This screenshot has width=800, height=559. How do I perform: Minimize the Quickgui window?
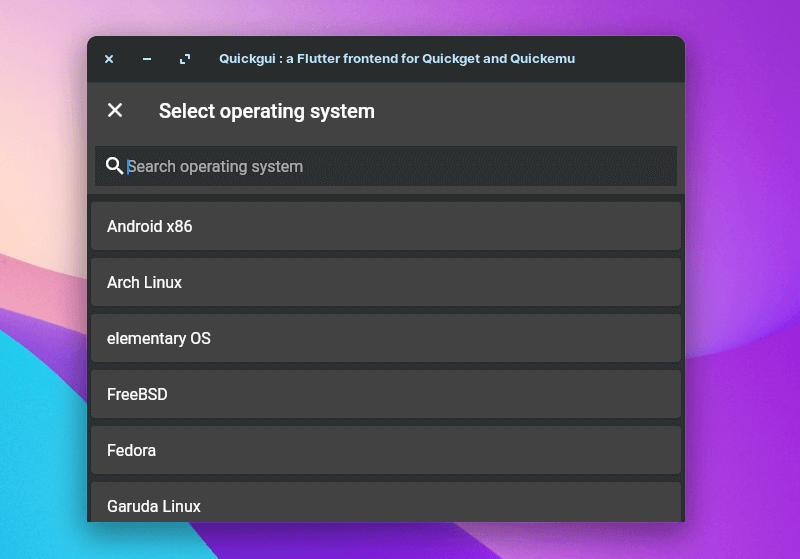(x=147, y=60)
